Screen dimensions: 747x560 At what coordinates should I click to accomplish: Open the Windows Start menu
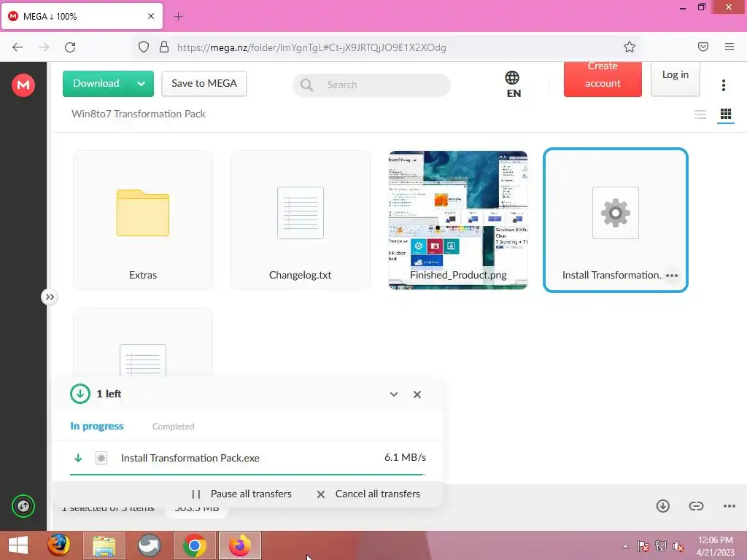[18, 545]
